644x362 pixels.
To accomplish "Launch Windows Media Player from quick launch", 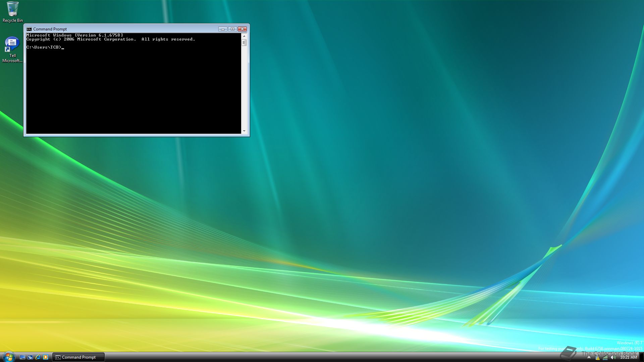I will click(x=46, y=357).
